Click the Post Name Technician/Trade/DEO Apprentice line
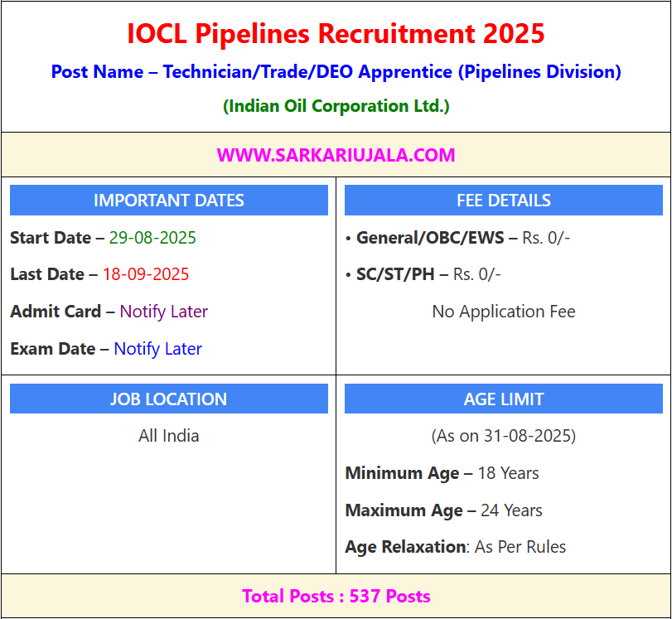This screenshot has height=619, width=672. tap(336, 71)
